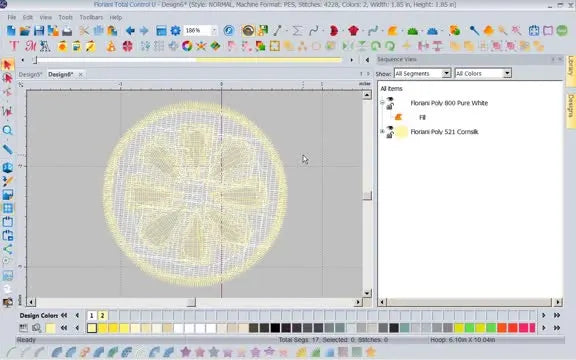This screenshot has width=576, height=360.
Task: Open the zoom percentage dropdown arrow
Action: [x=214, y=31]
